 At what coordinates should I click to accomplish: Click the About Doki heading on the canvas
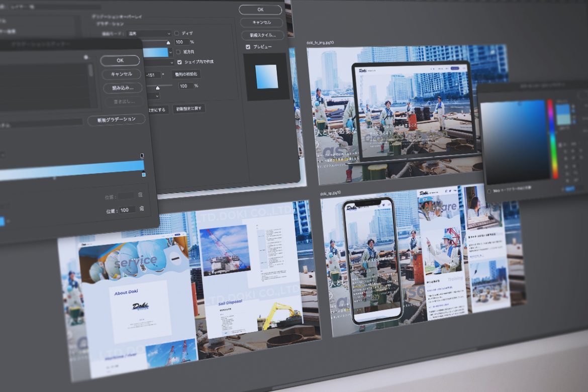126,292
